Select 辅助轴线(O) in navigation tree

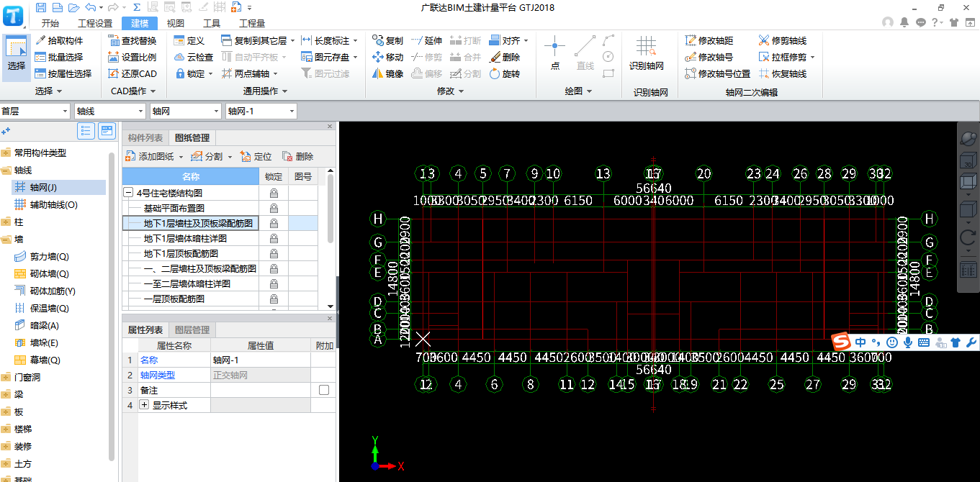pyautogui.click(x=54, y=204)
